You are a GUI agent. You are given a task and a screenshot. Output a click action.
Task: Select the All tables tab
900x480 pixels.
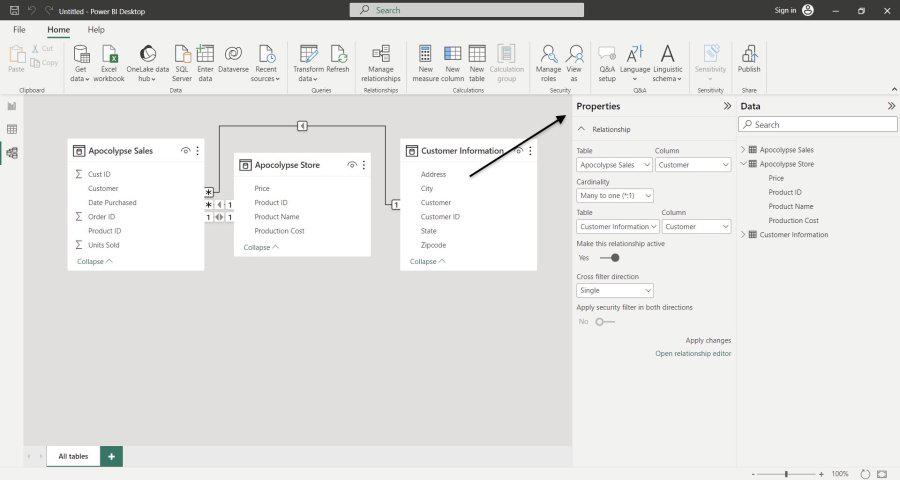click(73, 456)
